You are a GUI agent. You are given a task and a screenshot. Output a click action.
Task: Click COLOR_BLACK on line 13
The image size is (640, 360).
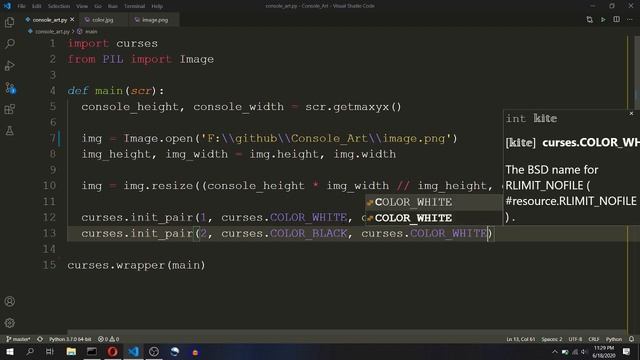[309, 233]
